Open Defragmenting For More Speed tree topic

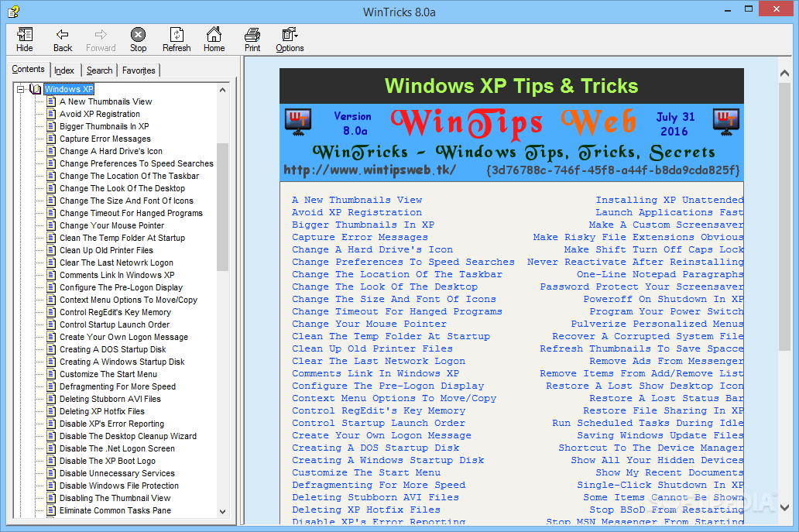pyautogui.click(x=117, y=386)
